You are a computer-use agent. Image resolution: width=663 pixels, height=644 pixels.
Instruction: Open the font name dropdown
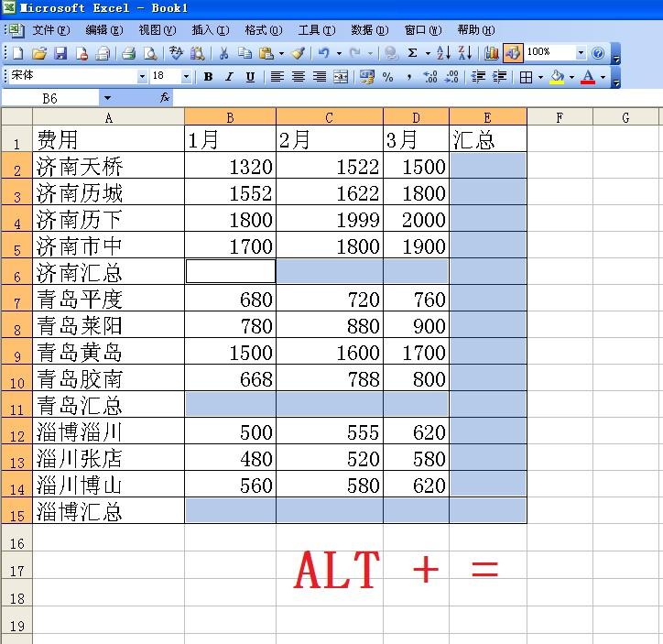(x=143, y=77)
